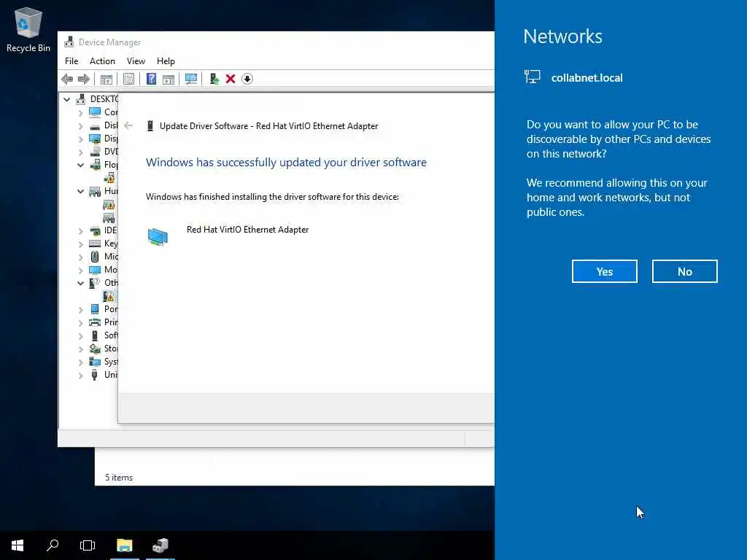This screenshot has width=747, height=560.
Task: Click the Disable device down-arrow toolbar icon
Action: point(247,79)
